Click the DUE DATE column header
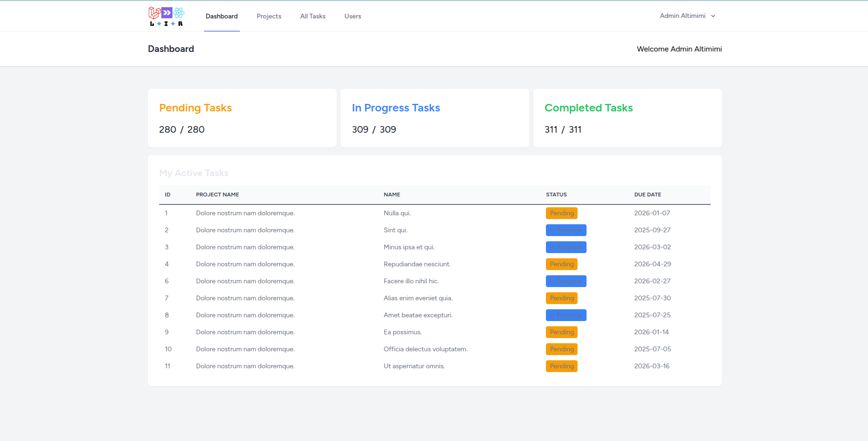868x441 pixels. coord(647,195)
